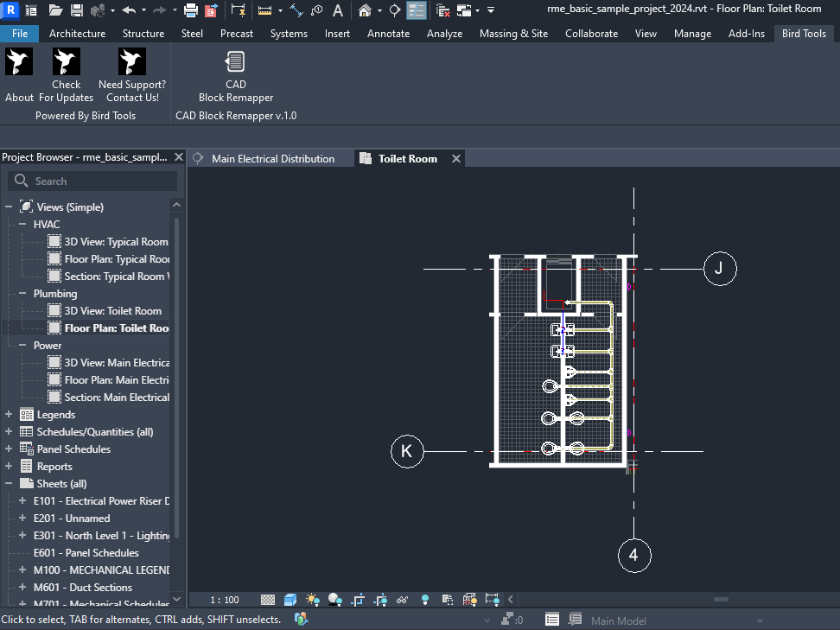Toggle Sun Path icon in view control bar
Screen dimensions: 840x630
(x=313, y=599)
